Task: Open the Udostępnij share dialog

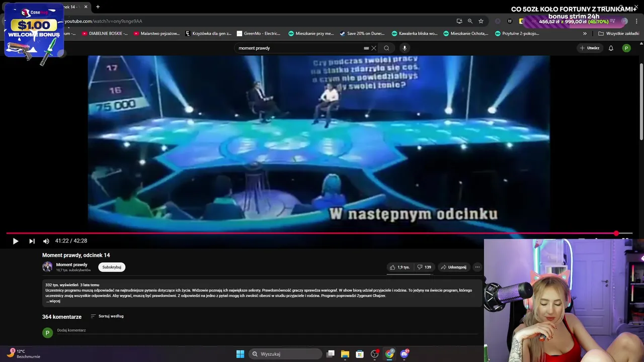Action: coord(453,267)
